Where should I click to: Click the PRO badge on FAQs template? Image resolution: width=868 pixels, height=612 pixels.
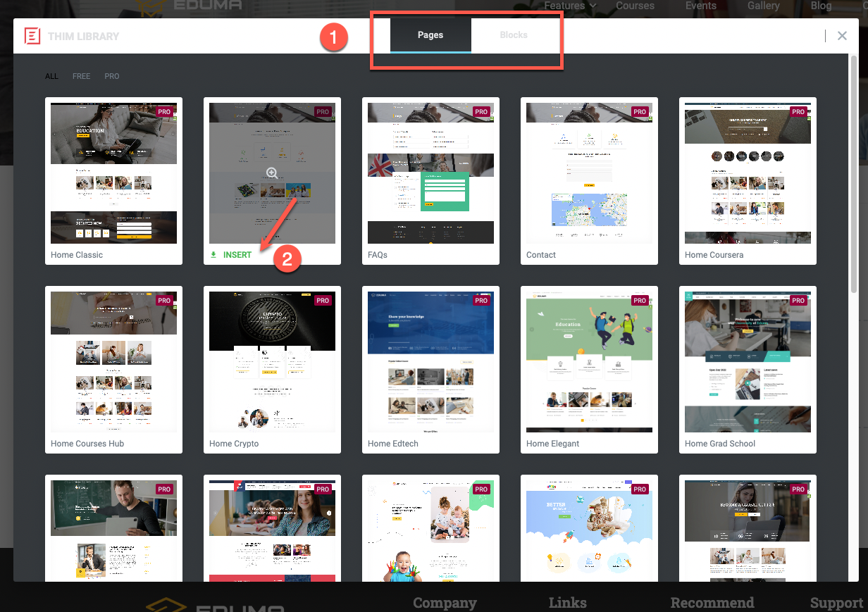[481, 111]
